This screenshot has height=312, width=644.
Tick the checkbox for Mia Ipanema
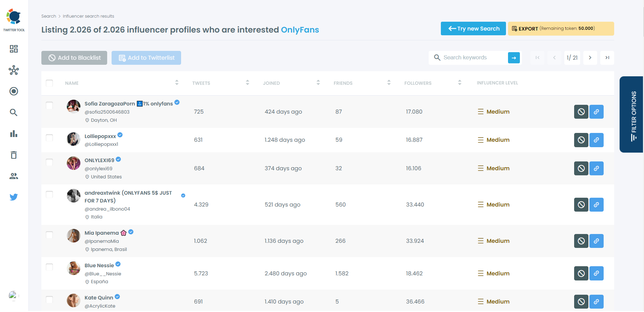50,235
